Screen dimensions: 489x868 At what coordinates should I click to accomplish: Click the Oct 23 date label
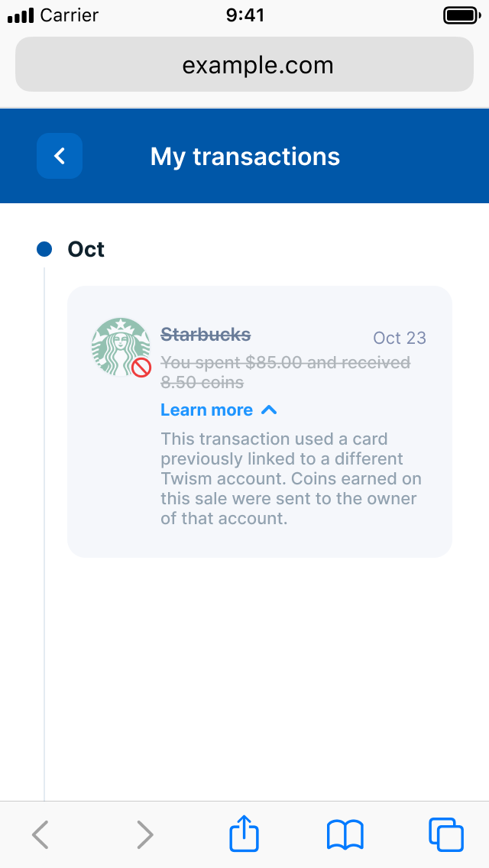point(400,338)
